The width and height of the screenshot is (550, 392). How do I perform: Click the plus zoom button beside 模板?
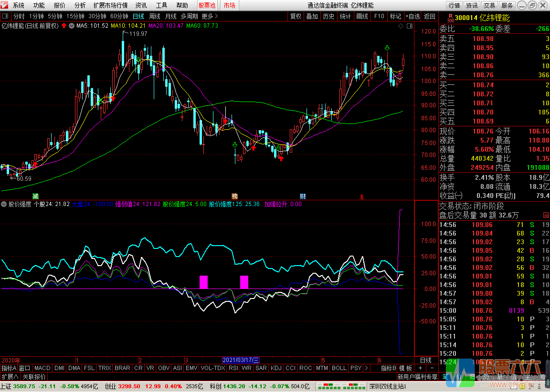pos(420,368)
